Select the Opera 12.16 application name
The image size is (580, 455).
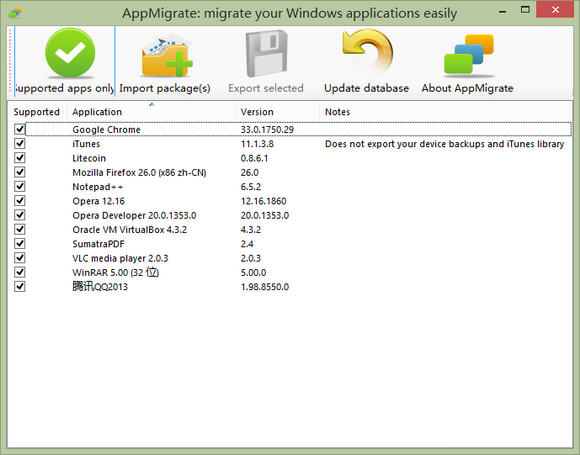tap(98, 201)
